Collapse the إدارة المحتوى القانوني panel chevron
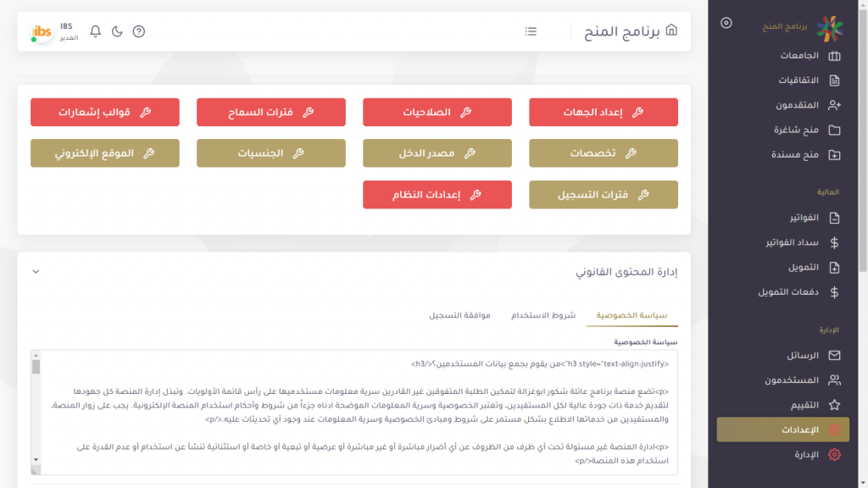868x488 pixels. pyautogui.click(x=36, y=272)
